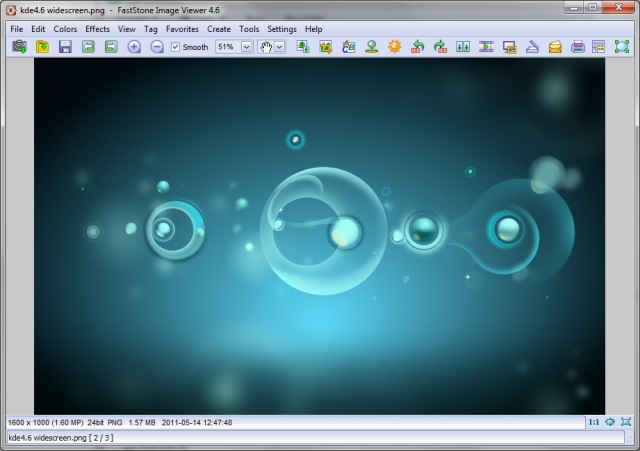The width and height of the screenshot is (640, 451).
Task: Zoom out with the minus magnifier
Action: (157, 47)
